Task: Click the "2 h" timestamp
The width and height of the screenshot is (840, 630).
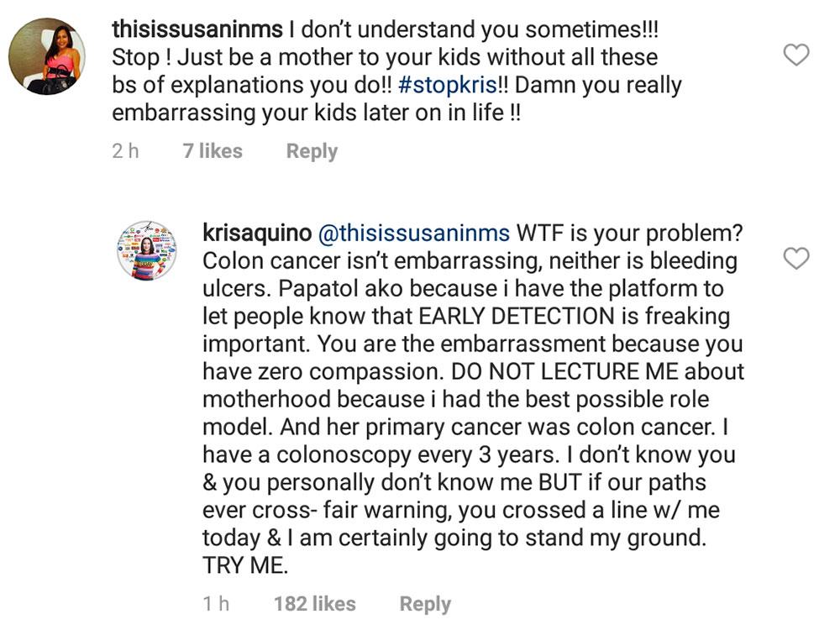Action: (125, 151)
